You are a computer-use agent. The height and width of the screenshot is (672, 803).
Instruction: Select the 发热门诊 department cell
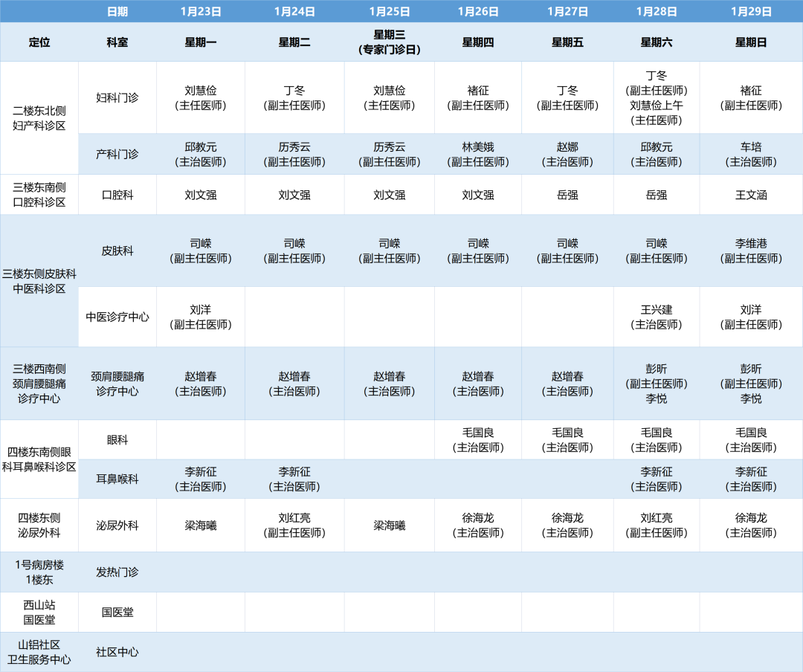(x=117, y=572)
